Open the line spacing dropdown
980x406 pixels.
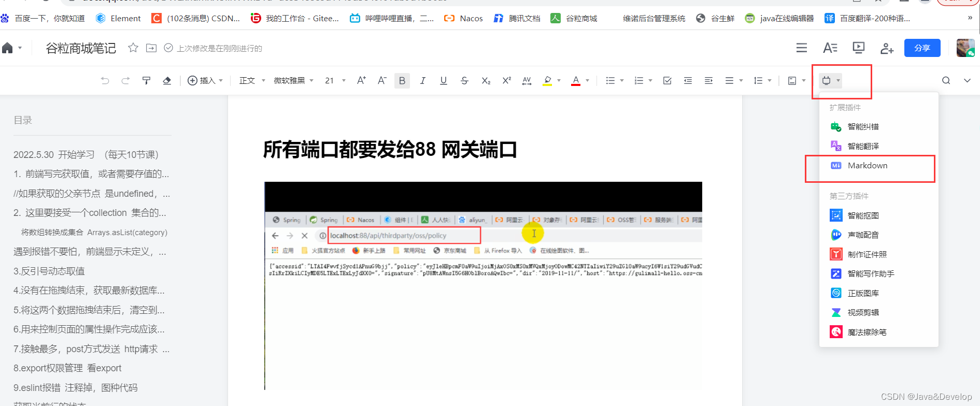[762, 80]
